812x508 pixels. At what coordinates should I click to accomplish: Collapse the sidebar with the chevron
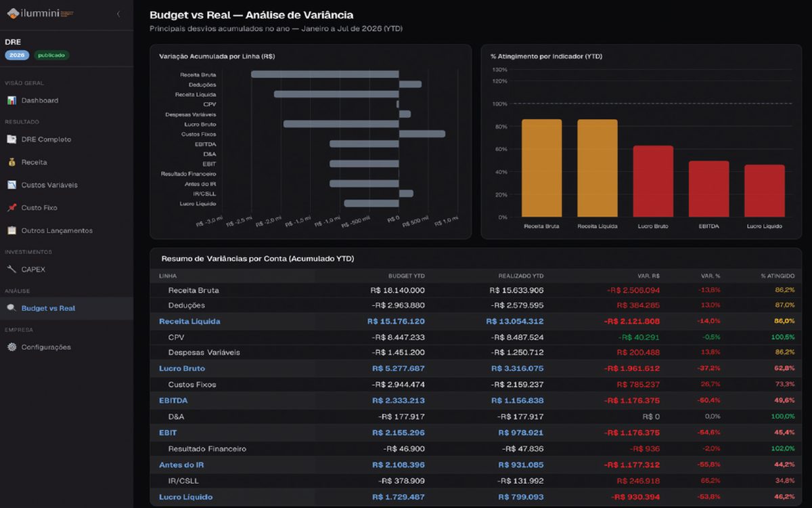(119, 14)
